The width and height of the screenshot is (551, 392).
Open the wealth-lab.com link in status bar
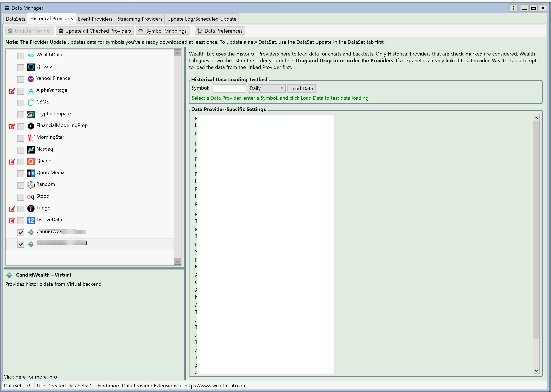(216, 386)
